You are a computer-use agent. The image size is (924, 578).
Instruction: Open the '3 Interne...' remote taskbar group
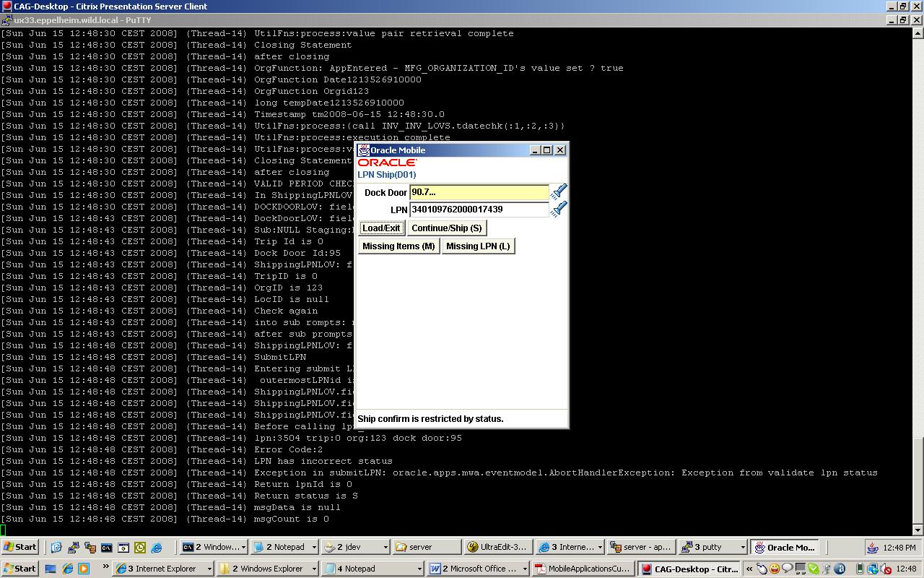click(570, 548)
